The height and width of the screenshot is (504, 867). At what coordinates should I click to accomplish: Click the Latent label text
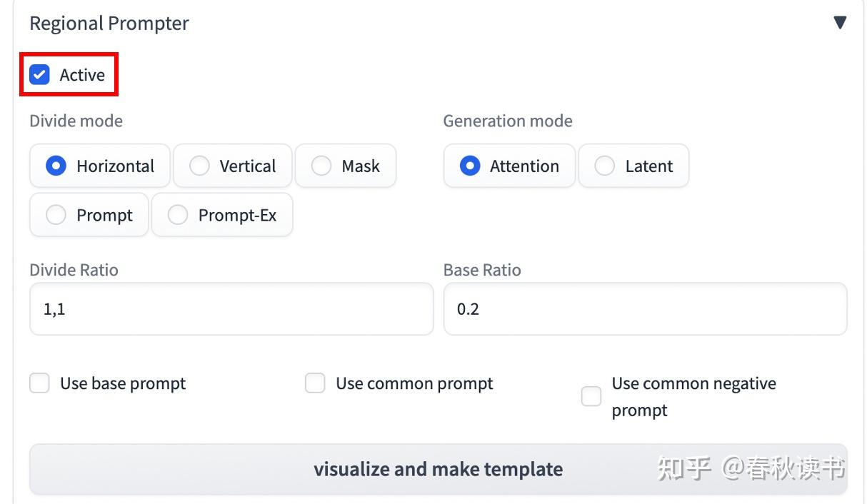(648, 166)
